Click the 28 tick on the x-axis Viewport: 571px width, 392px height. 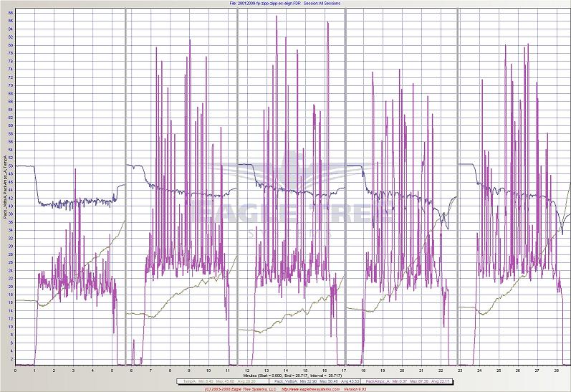[x=557, y=370]
